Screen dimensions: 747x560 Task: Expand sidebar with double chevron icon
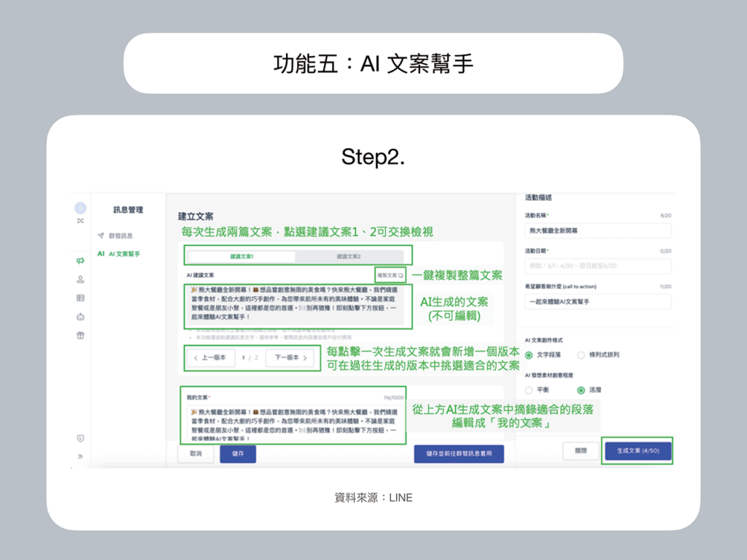pos(80,456)
